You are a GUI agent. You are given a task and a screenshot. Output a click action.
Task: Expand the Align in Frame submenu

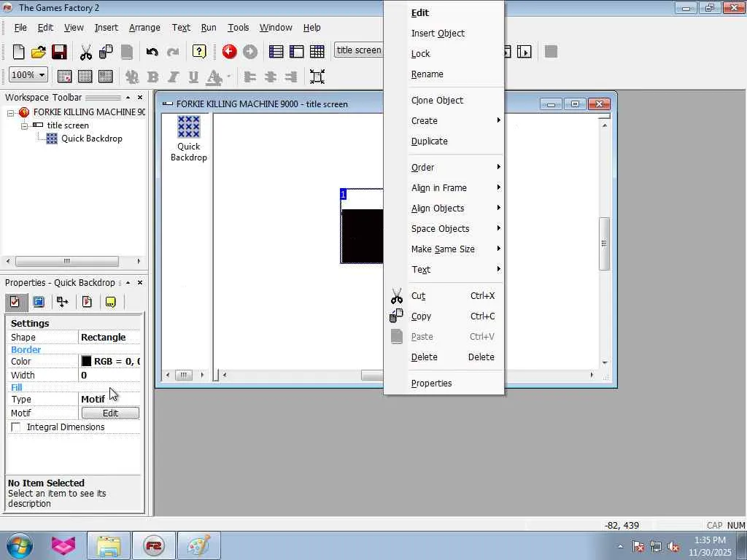point(456,188)
